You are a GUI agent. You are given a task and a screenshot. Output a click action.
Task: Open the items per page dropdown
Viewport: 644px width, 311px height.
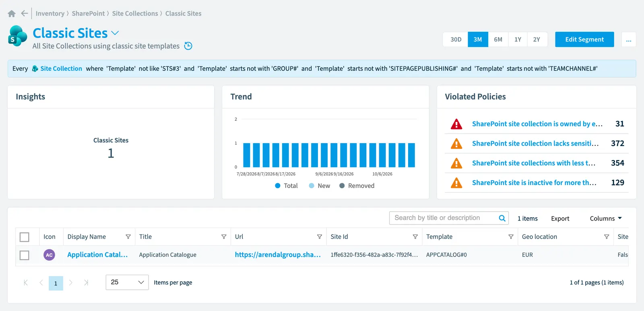[127, 282]
